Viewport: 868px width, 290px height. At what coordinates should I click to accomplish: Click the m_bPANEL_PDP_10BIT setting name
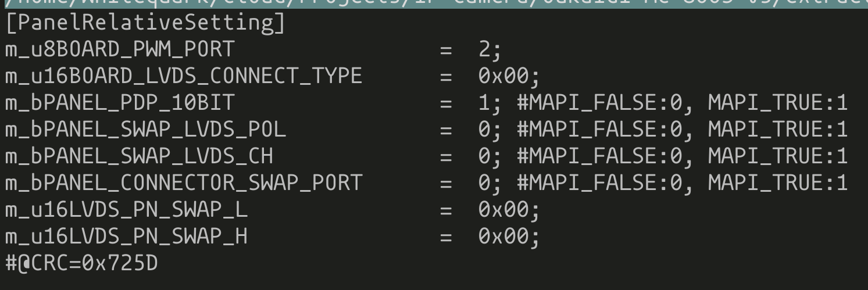pyautogui.click(x=119, y=103)
